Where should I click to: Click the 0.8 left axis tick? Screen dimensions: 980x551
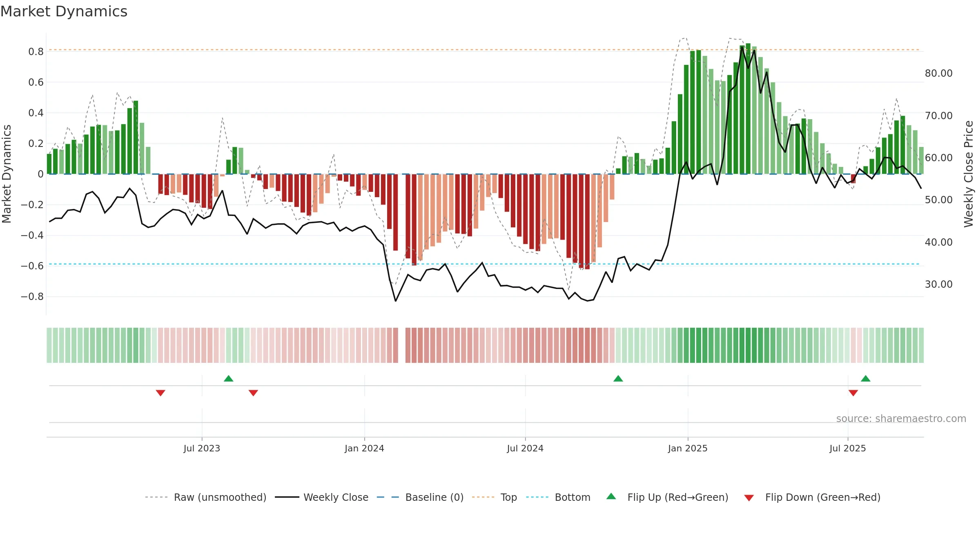36,52
